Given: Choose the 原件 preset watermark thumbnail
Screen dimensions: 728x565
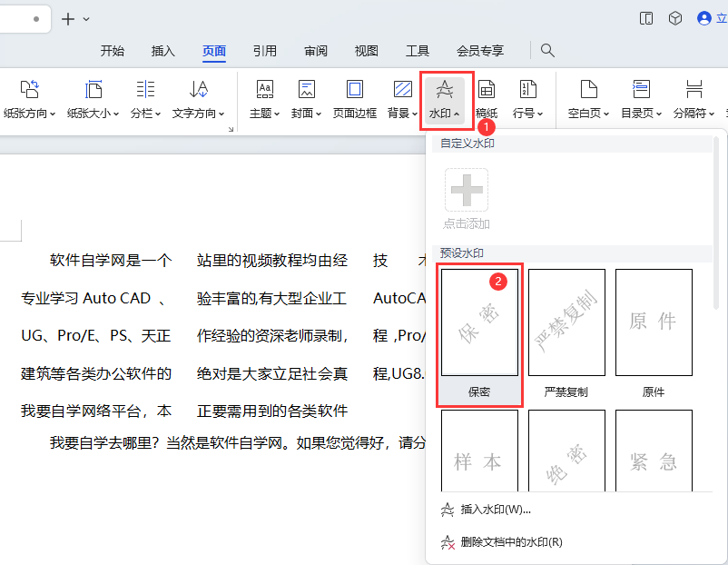Looking at the screenshot, I should 654,322.
